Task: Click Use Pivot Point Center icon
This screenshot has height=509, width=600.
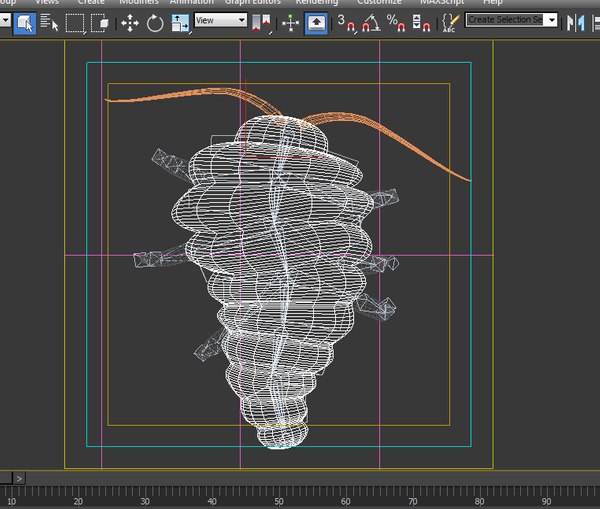Action: point(262,23)
